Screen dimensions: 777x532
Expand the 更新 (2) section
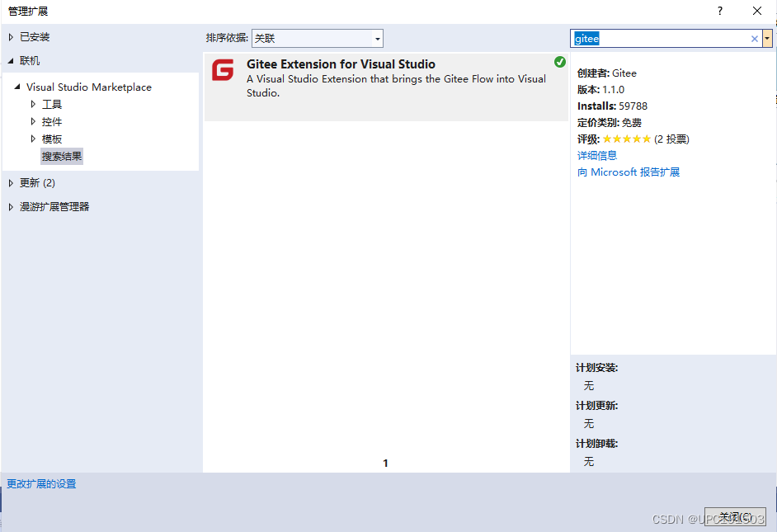pyautogui.click(x=11, y=183)
